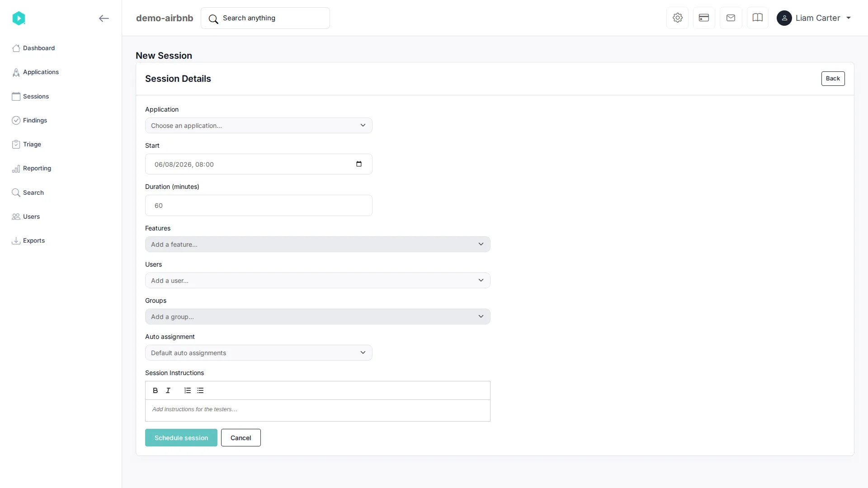Open Liam Carter account menu arrow
Screen dimensions: 868x488
coord(849,18)
